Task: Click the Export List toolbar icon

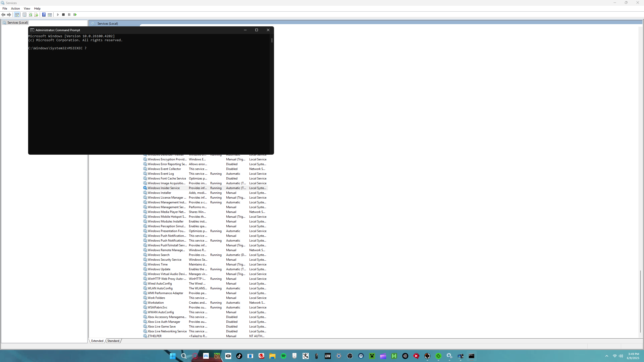Action: click(36, 15)
